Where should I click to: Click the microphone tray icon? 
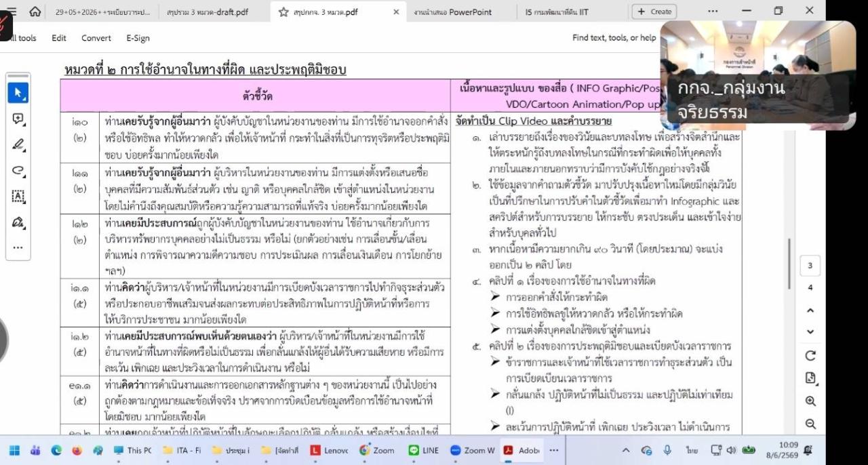pyautogui.click(x=667, y=450)
